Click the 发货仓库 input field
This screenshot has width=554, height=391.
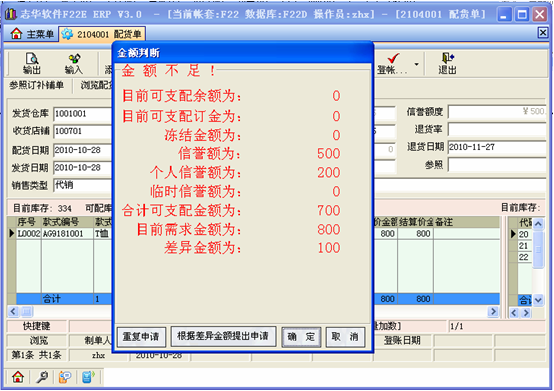pyautogui.click(x=83, y=114)
